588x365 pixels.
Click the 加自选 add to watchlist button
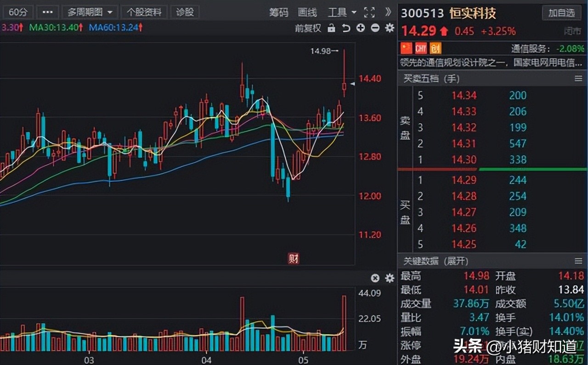coord(561,13)
